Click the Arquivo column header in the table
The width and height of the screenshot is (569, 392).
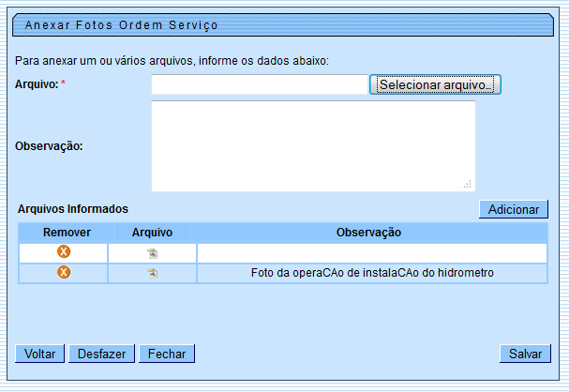coord(152,232)
